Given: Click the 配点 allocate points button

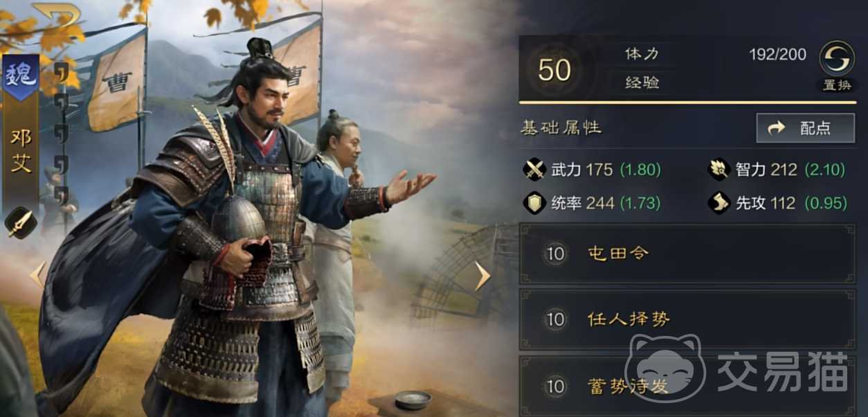Looking at the screenshot, I should 805,128.
